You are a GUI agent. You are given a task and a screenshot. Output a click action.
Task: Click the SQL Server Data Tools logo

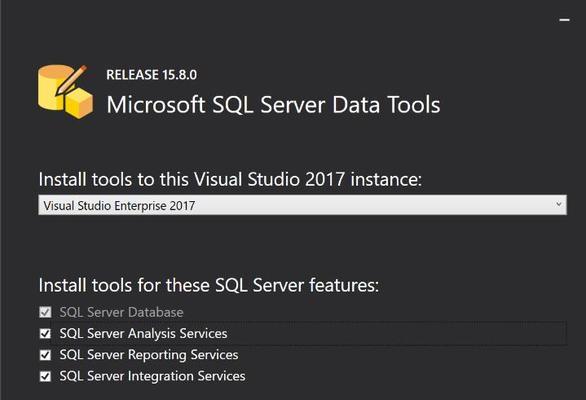(x=65, y=92)
